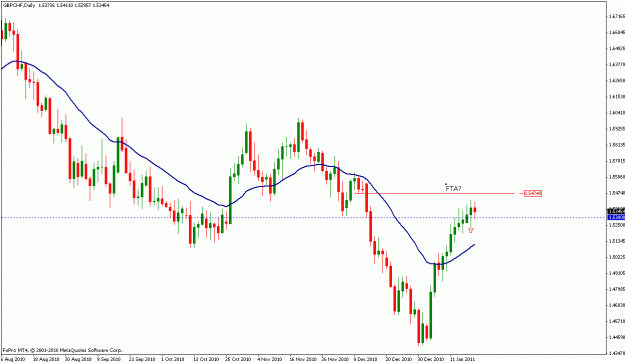Click the '4 Nov 2010' date label
625x363 pixels.
(x=270, y=359)
